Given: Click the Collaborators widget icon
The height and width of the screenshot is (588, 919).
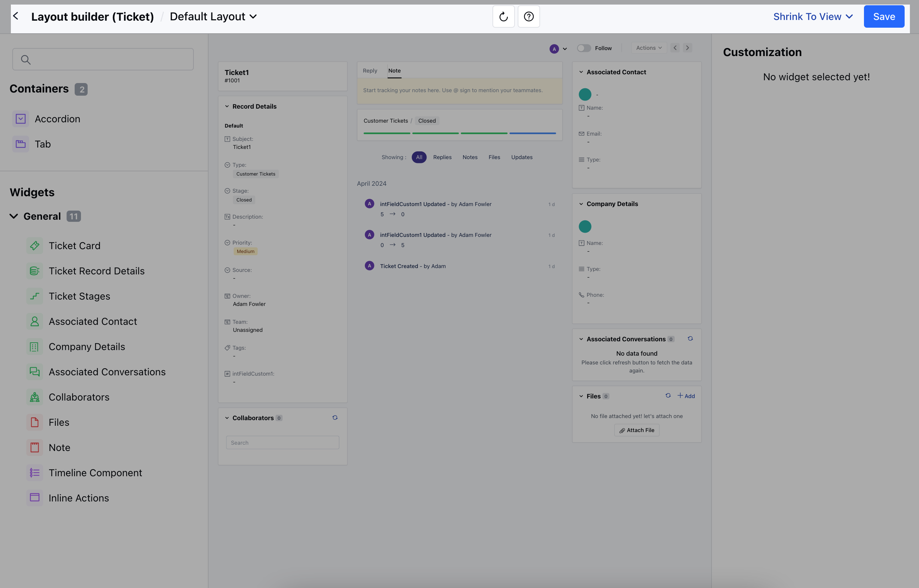Looking at the screenshot, I should click(34, 397).
